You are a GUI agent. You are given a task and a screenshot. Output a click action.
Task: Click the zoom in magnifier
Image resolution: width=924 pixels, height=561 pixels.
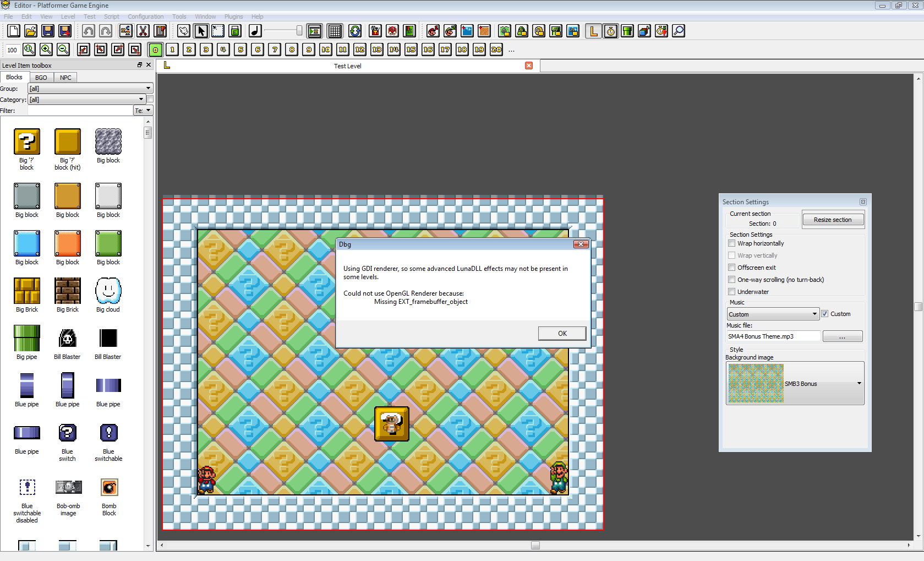tap(46, 50)
